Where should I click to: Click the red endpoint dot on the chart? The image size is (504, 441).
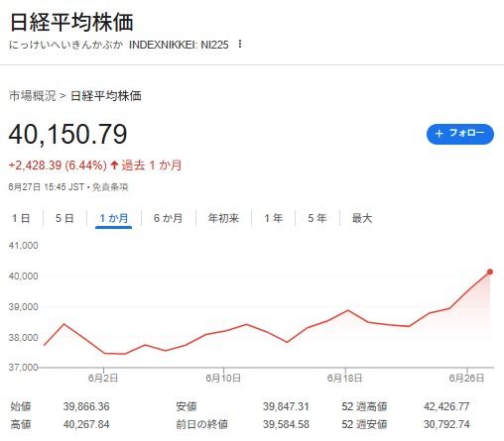(490, 272)
